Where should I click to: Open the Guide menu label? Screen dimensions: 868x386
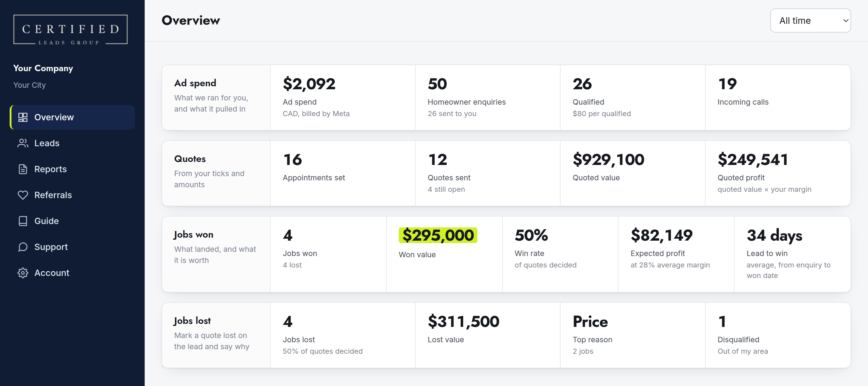coord(46,221)
